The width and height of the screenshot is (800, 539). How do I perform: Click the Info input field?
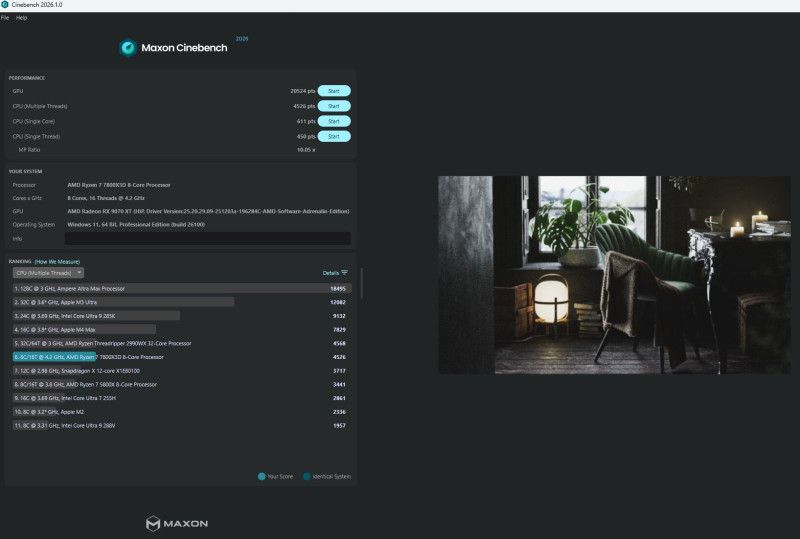(208, 238)
